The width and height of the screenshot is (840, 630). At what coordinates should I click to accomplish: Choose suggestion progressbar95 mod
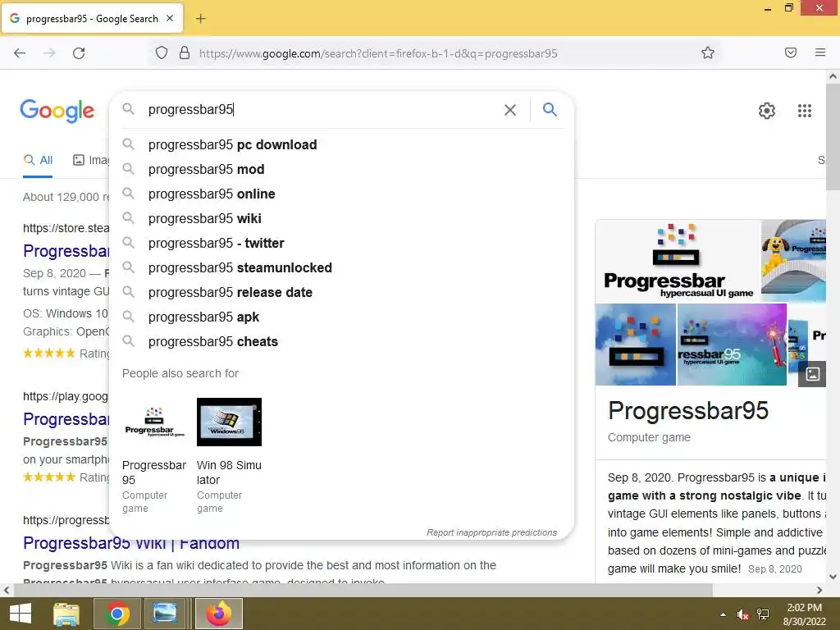pos(342,169)
